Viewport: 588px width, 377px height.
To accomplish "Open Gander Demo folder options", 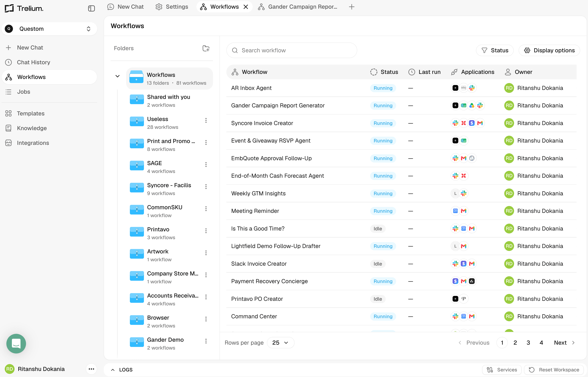I will tap(206, 341).
